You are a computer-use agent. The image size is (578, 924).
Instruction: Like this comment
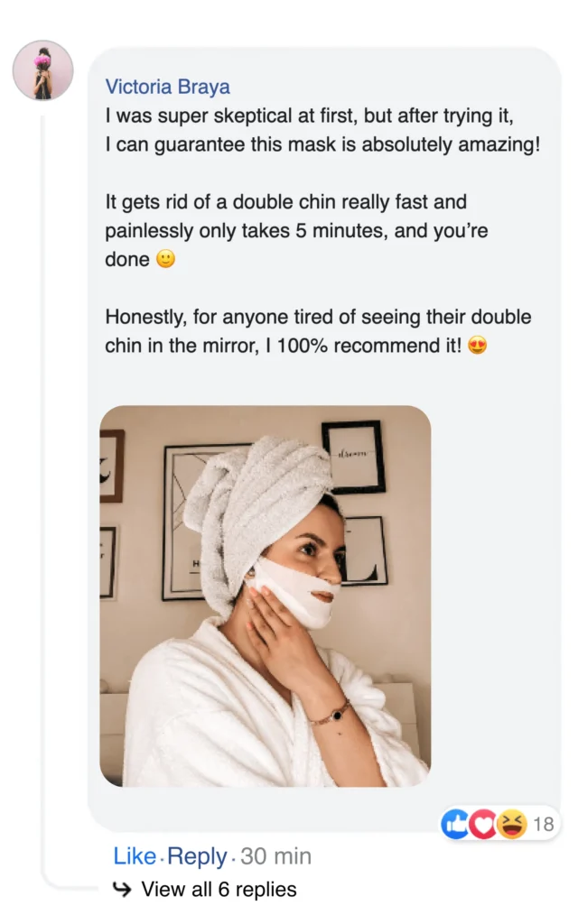point(135,856)
